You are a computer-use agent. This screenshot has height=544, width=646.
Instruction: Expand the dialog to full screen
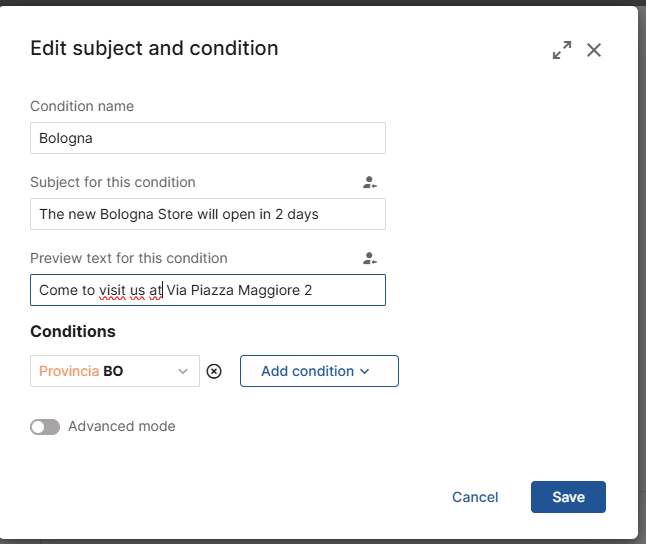(x=562, y=50)
